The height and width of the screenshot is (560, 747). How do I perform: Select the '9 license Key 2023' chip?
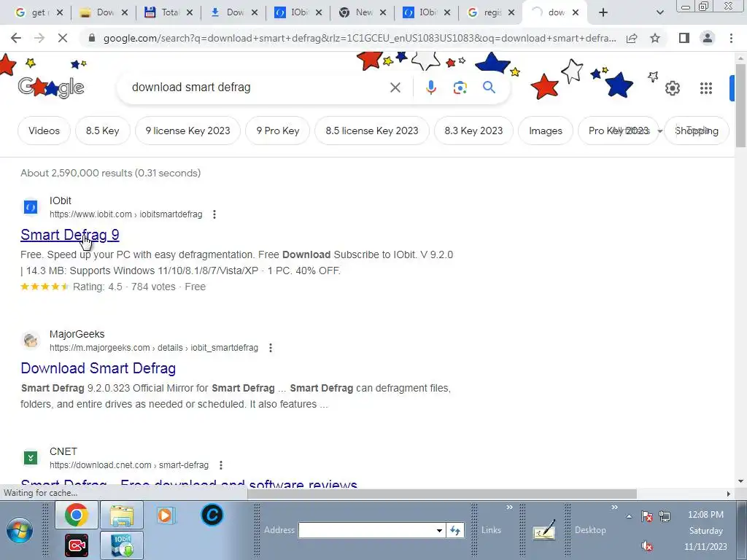pos(187,131)
